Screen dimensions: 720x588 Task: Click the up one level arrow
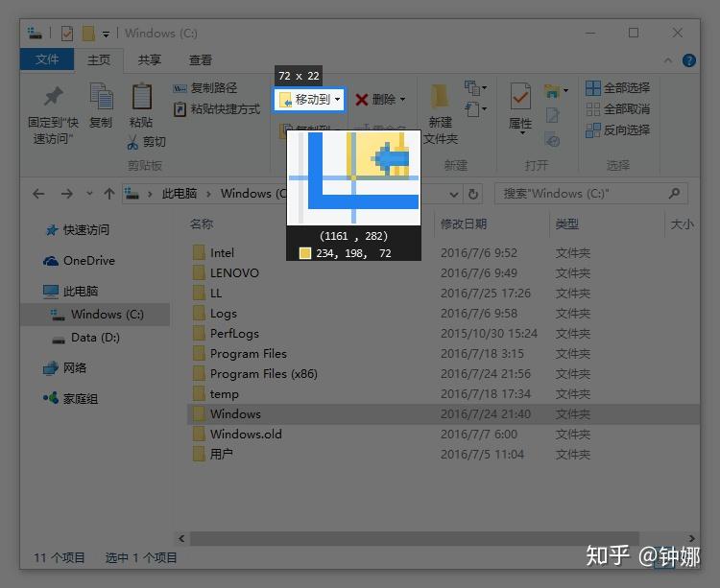pos(109,194)
